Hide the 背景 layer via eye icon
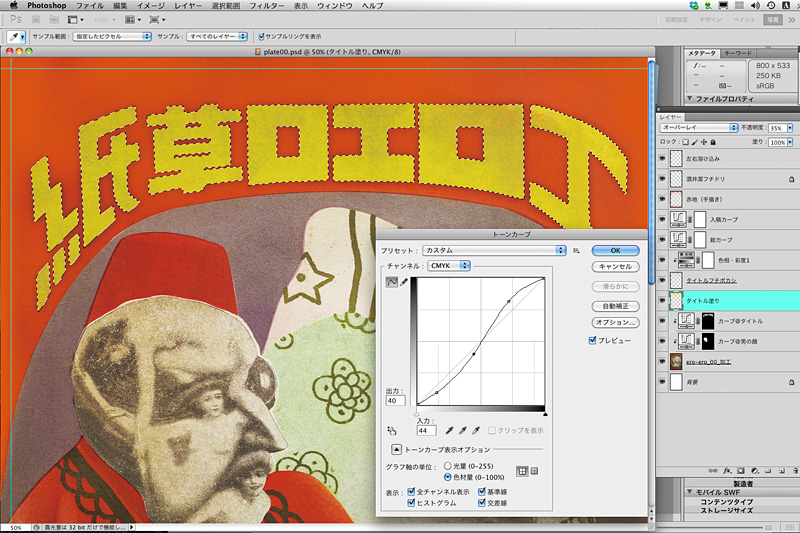The height and width of the screenshot is (533, 800). tap(662, 382)
